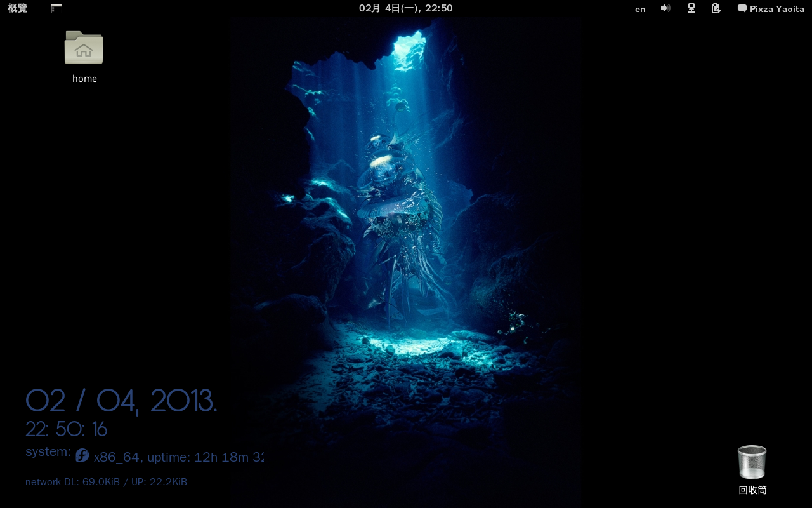Click the small app indicator beside 概覽

pyautogui.click(x=56, y=8)
